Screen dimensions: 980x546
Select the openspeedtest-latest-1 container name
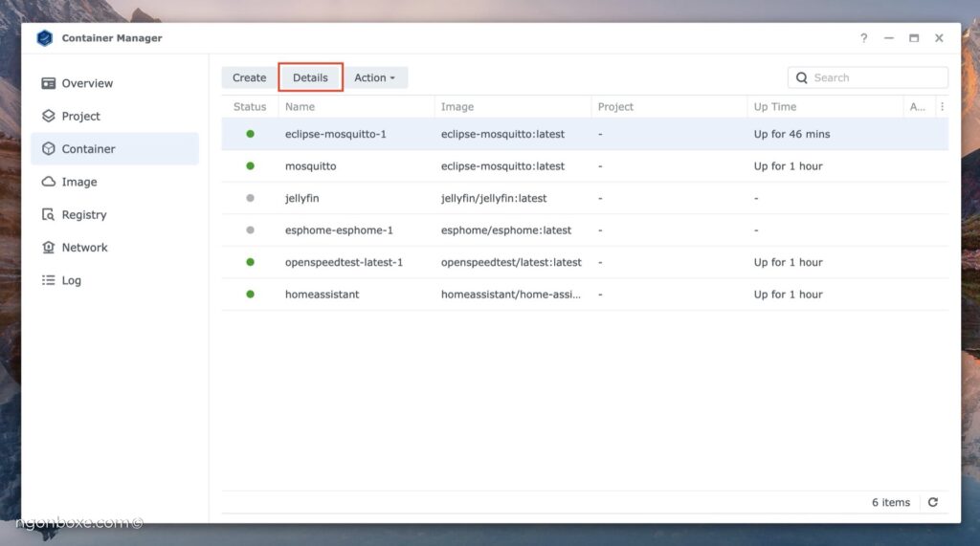[x=344, y=262]
